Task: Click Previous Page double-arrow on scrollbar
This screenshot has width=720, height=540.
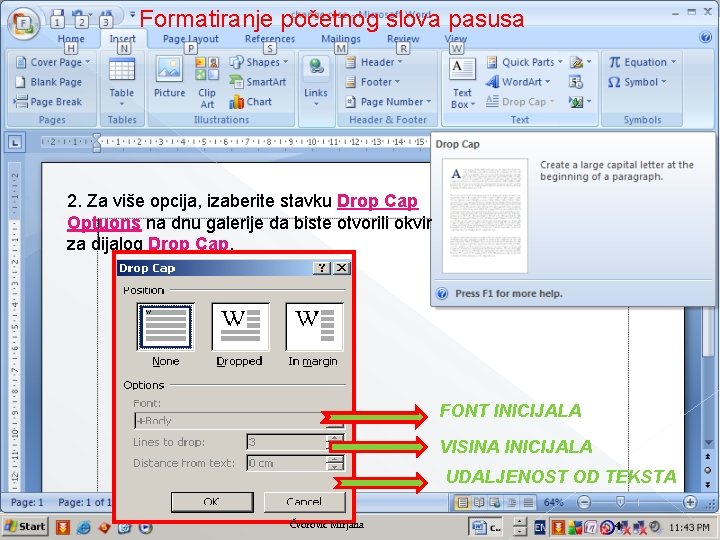Action: 708,457
